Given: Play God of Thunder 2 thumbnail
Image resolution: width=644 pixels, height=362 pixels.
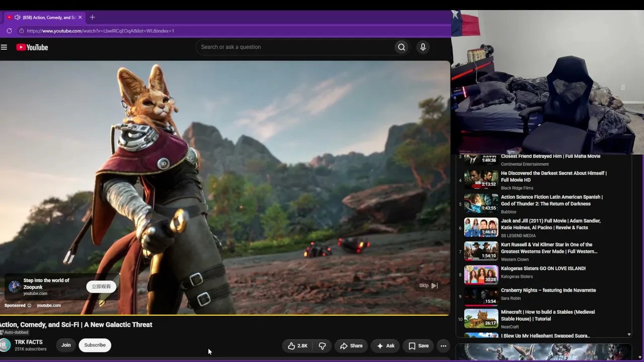Looking at the screenshot, I should click(481, 203).
